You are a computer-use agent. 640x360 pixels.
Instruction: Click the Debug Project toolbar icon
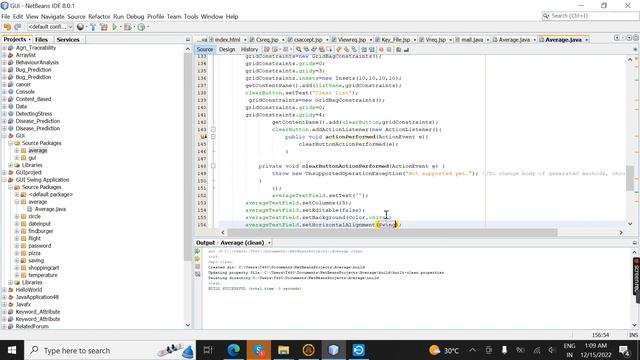(x=128, y=27)
